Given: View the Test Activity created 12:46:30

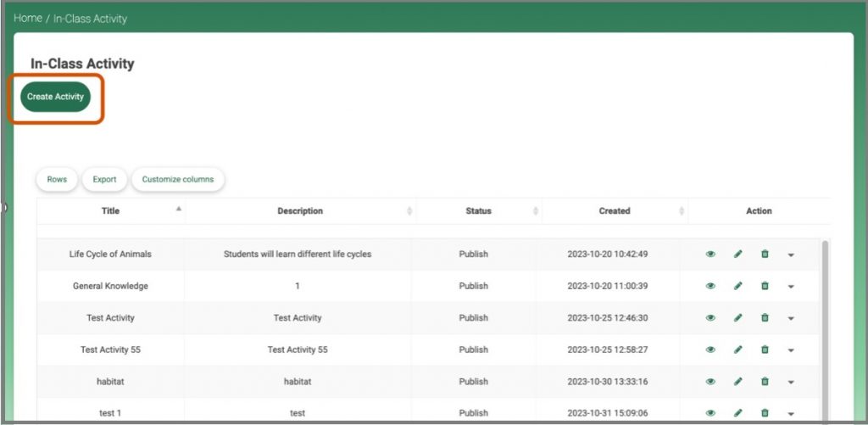Looking at the screenshot, I should pyautogui.click(x=710, y=318).
